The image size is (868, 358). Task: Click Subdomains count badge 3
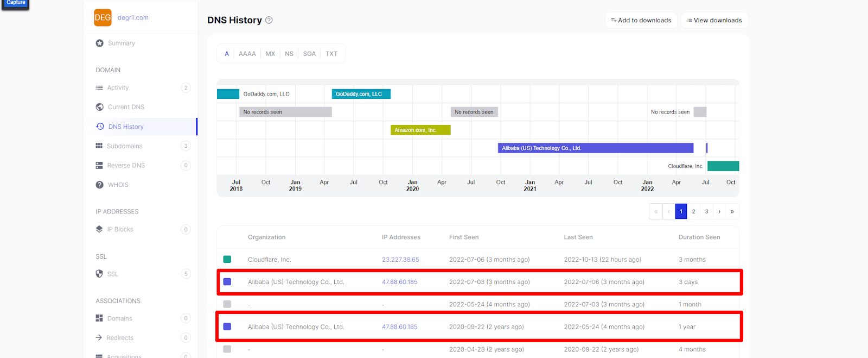(186, 146)
